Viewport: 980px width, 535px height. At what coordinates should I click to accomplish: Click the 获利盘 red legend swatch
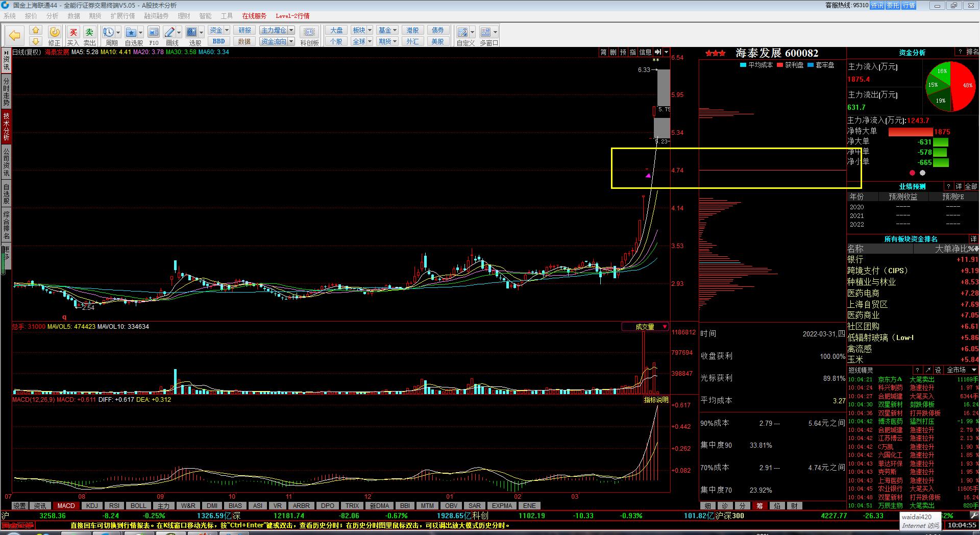click(780, 65)
